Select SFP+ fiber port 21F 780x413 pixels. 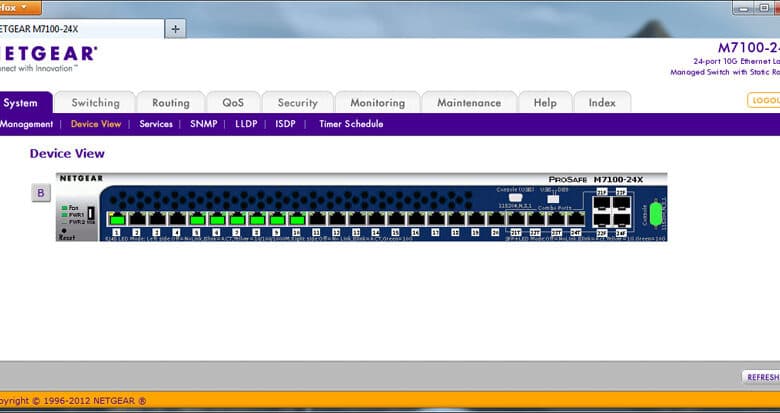click(602, 203)
